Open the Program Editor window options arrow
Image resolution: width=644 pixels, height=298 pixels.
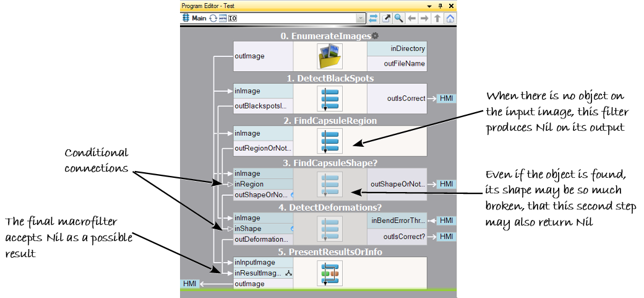tap(430, 6)
